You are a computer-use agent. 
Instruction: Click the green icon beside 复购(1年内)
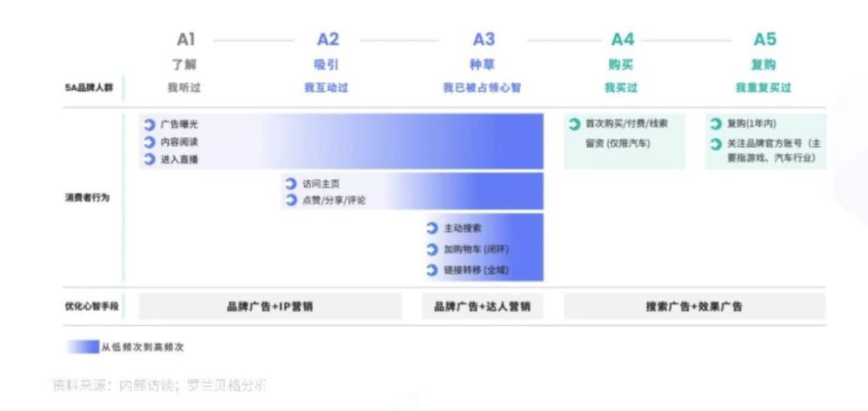716,125
